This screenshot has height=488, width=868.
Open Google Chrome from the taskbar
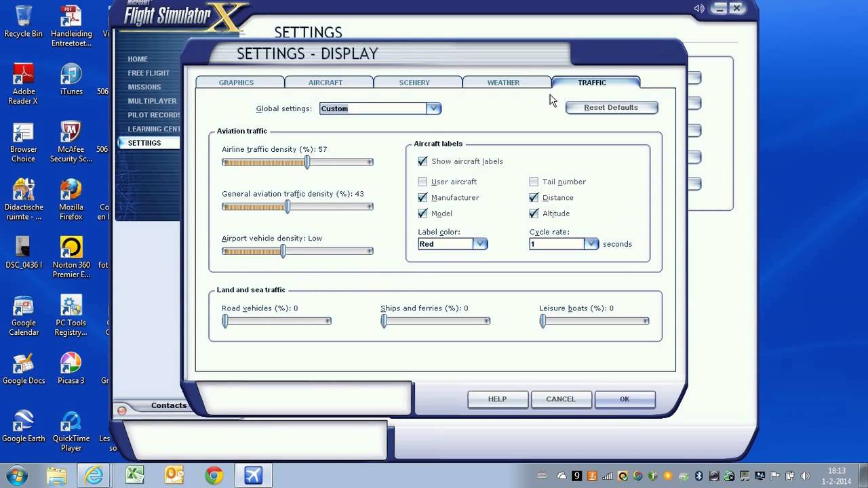pos(214,475)
